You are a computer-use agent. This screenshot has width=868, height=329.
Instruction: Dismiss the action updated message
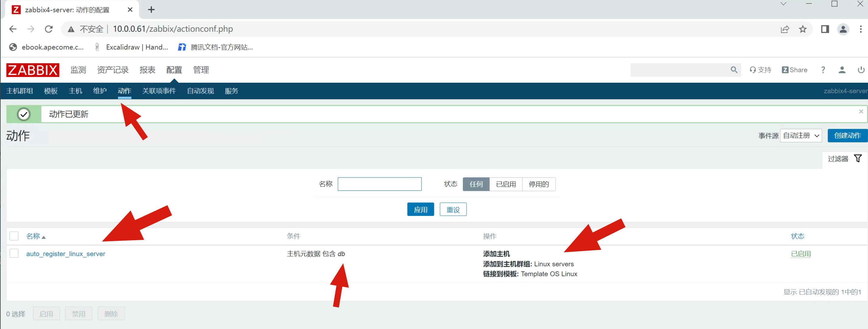(x=861, y=112)
